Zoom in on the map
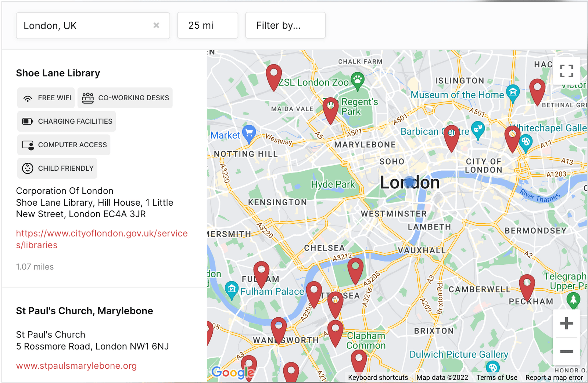Screen dimensions: 588x383 click(x=566, y=324)
